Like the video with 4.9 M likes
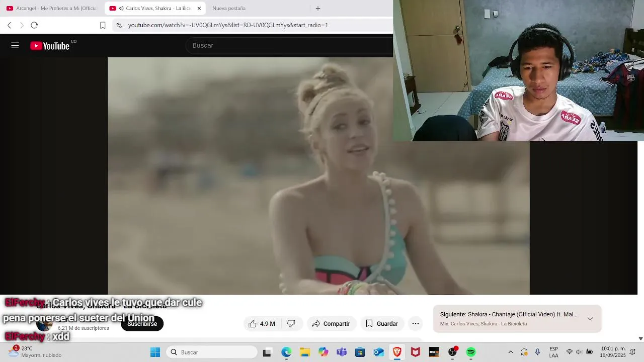The width and height of the screenshot is (644, 362). pyautogui.click(x=262, y=324)
